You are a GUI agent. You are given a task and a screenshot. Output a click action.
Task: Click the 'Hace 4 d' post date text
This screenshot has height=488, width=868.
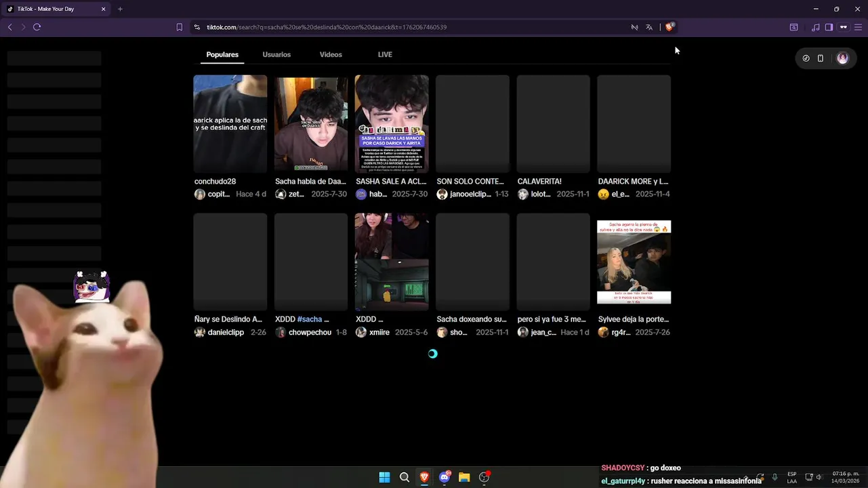coord(251,195)
